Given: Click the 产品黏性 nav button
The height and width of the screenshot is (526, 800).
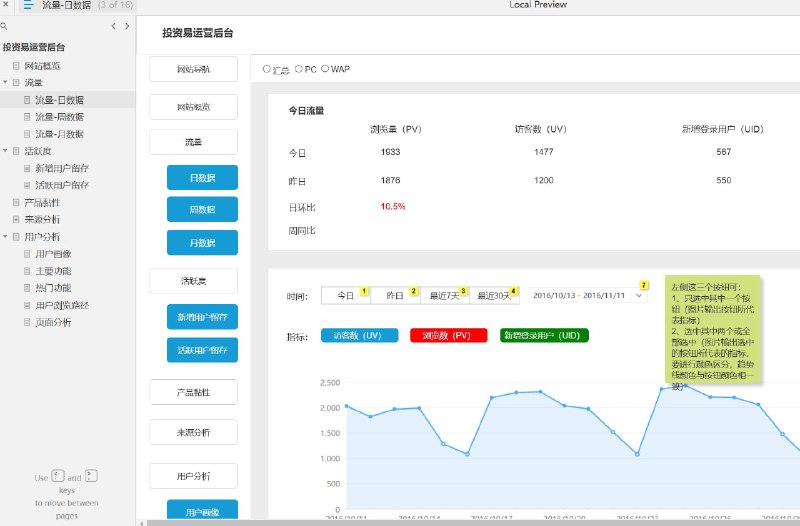Looking at the screenshot, I should (193, 392).
